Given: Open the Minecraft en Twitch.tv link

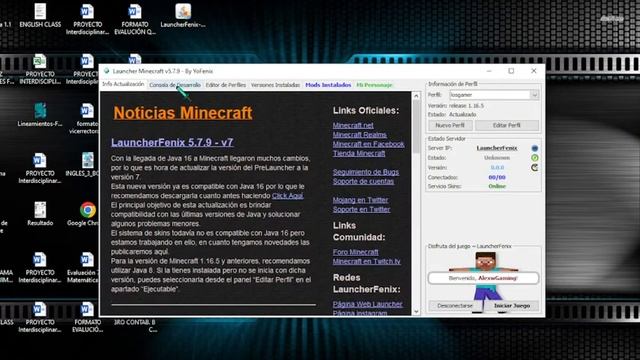Looking at the screenshot, I should 367,262.
